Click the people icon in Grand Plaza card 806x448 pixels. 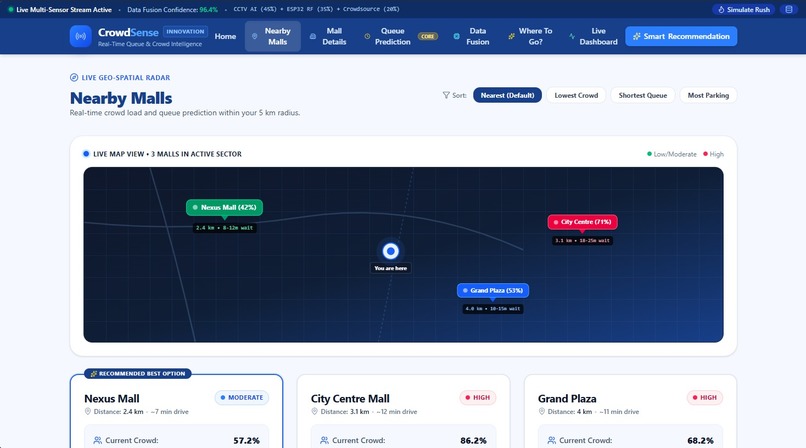pyautogui.click(x=552, y=440)
